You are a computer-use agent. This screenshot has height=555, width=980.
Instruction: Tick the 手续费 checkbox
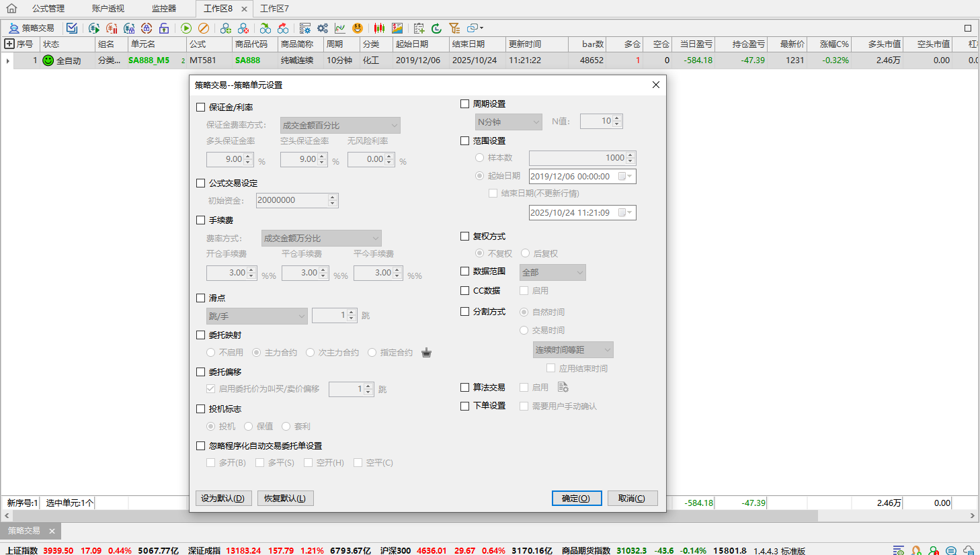pos(201,220)
